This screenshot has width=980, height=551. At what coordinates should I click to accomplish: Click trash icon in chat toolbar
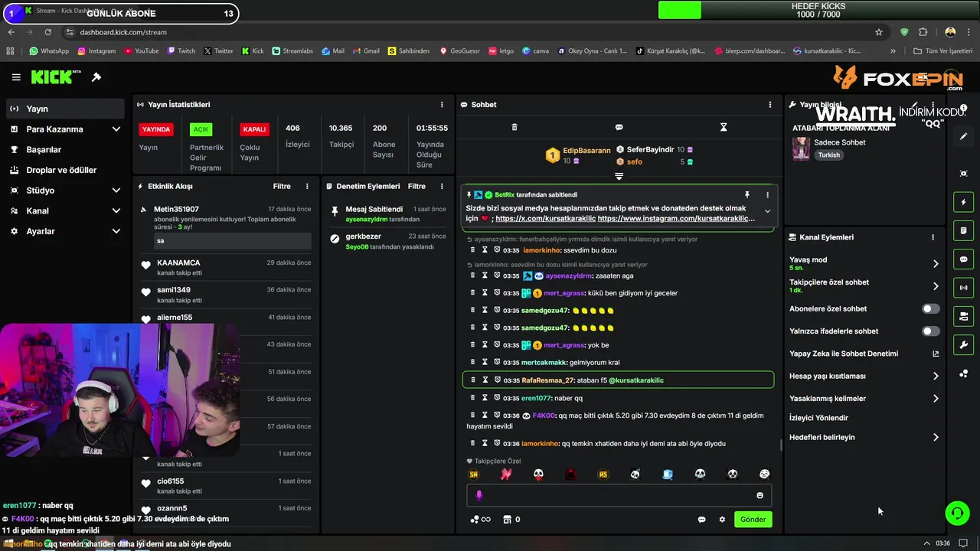point(514,127)
